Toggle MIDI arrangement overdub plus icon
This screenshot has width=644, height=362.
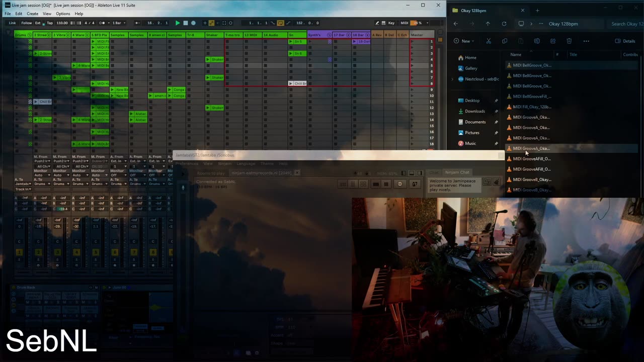(204, 23)
